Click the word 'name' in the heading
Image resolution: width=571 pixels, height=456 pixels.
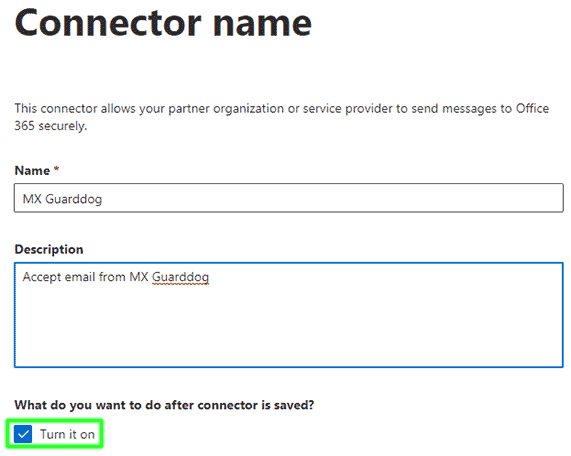[263, 25]
